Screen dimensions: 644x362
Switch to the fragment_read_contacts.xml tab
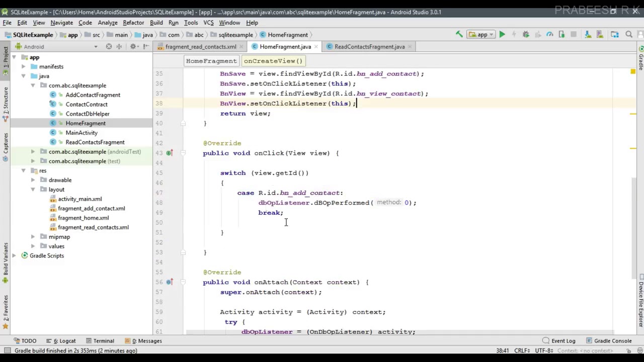point(200,47)
